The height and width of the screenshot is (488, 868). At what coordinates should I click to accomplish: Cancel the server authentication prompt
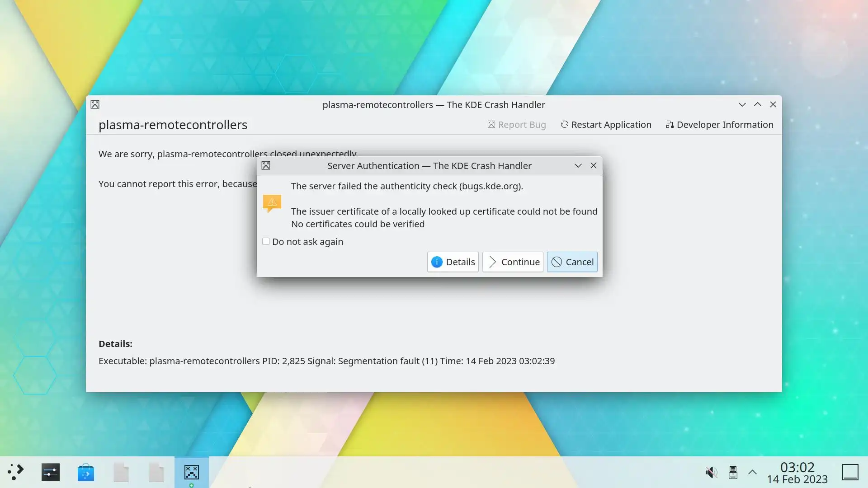[572, 262]
